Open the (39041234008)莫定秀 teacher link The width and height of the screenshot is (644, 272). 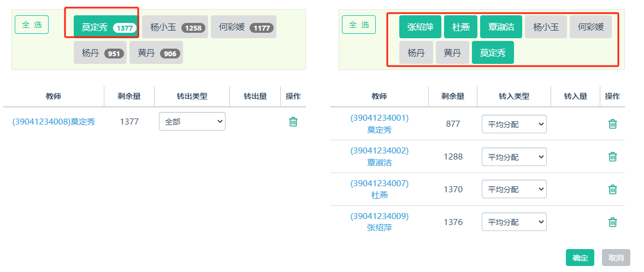tap(54, 122)
